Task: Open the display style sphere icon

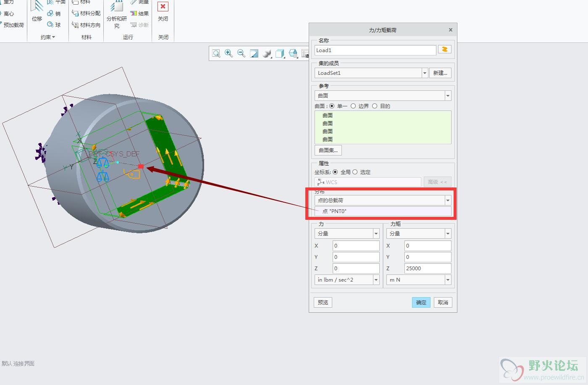Action: (267, 53)
